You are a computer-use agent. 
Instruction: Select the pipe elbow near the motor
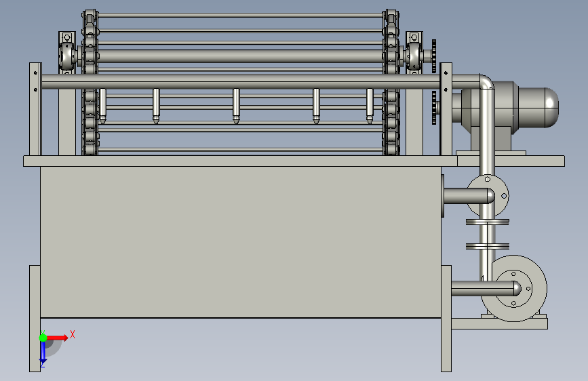pos(486,82)
